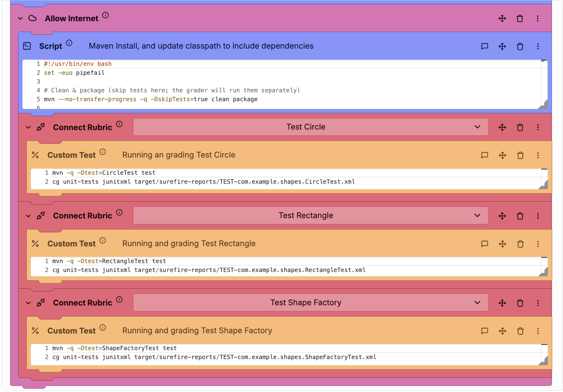Open the Test Circle rubric dropdown
This screenshot has height=392, width=563.
(310, 127)
